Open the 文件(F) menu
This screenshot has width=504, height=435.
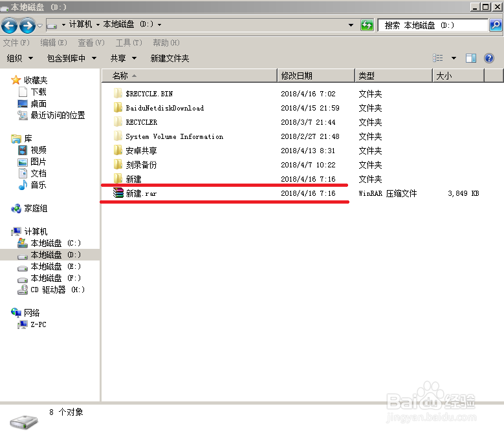click(x=16, y=43)
